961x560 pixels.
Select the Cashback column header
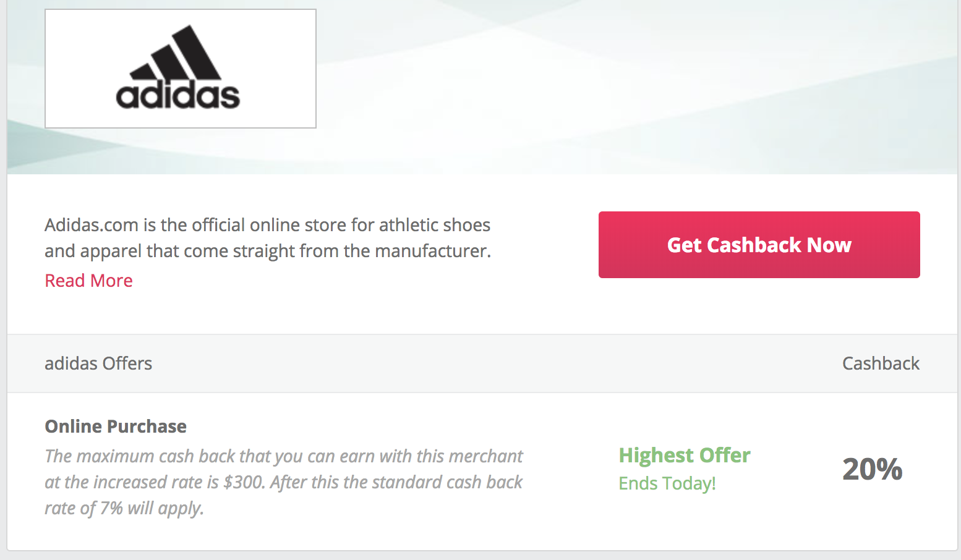click(881, 363)
